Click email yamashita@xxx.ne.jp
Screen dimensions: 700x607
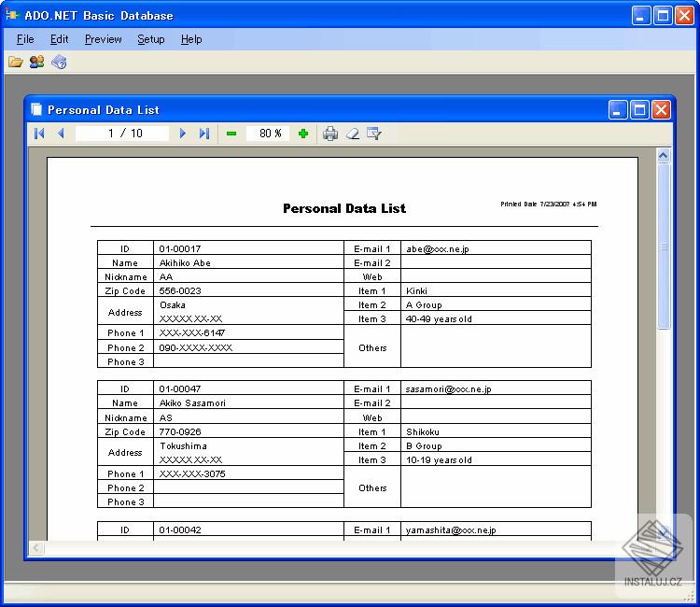click(451, 529)
